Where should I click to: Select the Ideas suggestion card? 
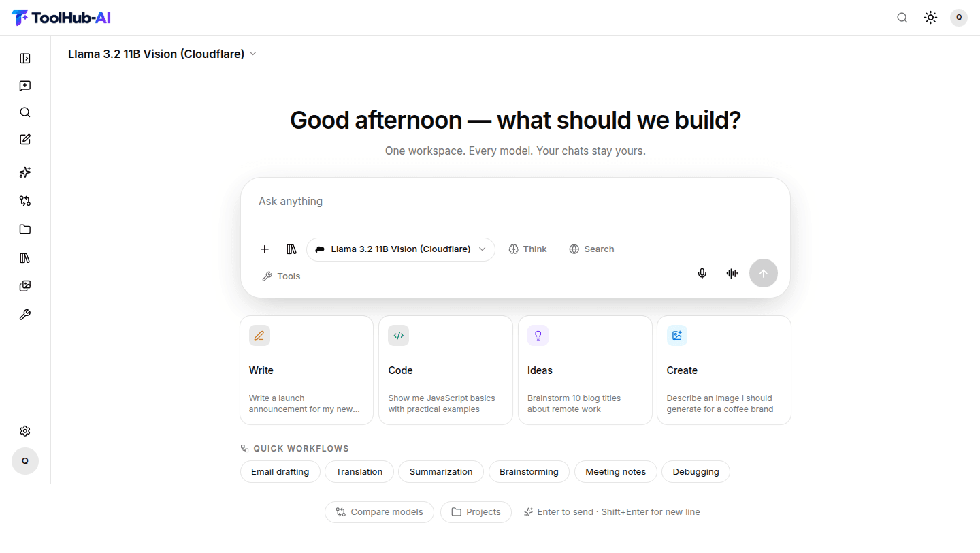(x=585, y=370)
